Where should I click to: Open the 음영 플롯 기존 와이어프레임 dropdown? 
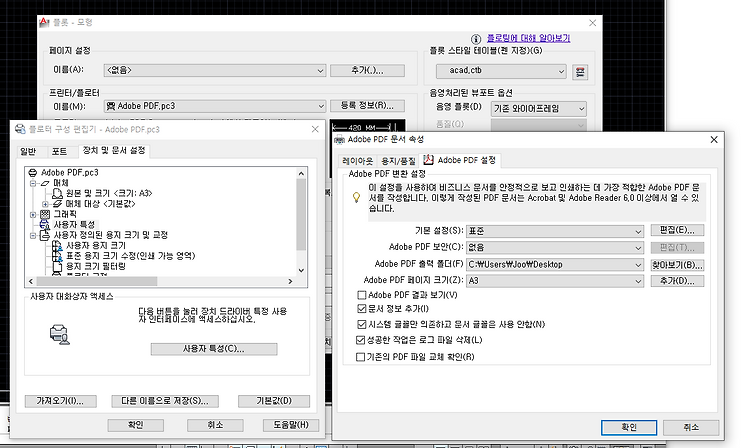click(x=539, y=109)
